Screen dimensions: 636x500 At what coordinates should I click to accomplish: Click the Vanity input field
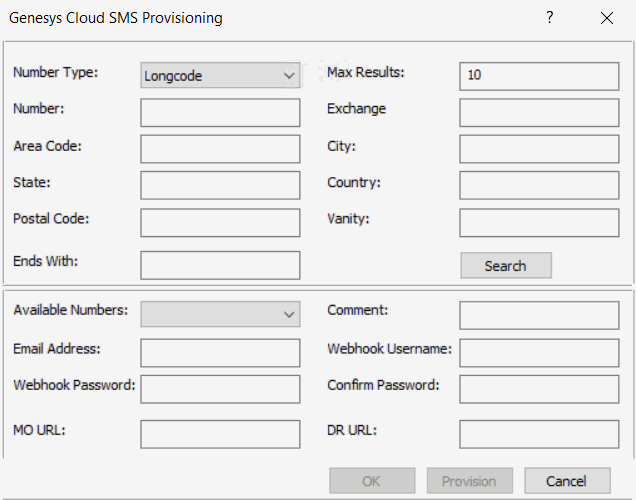coord(539,222)
